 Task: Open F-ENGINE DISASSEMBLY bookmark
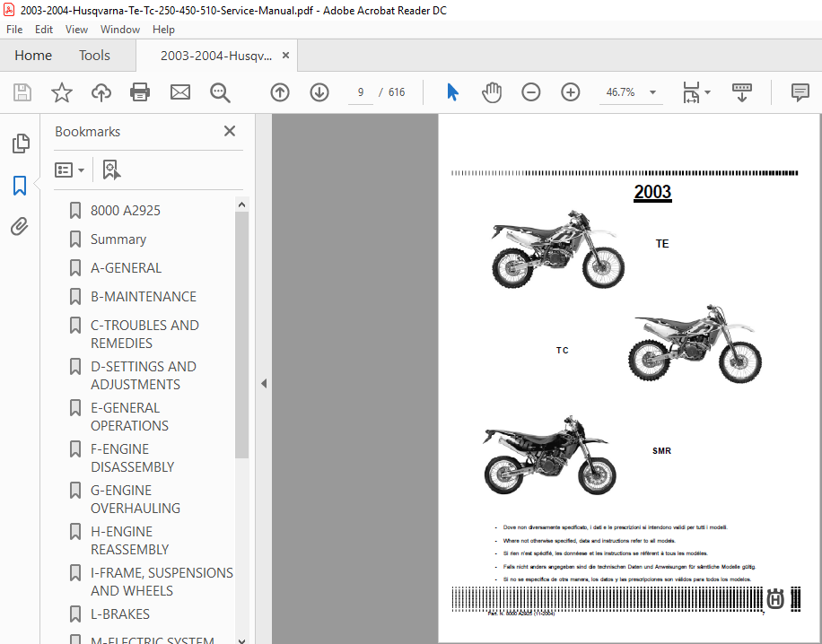132,458
